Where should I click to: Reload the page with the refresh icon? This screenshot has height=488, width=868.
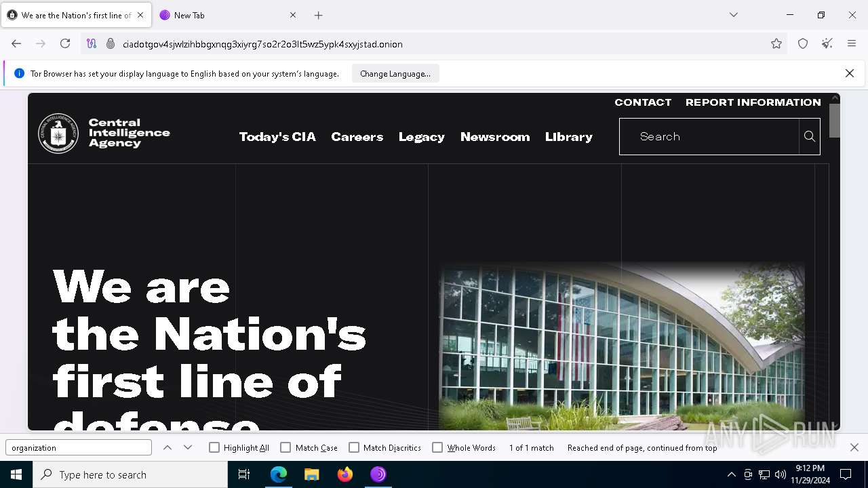[x=65, y=43]
